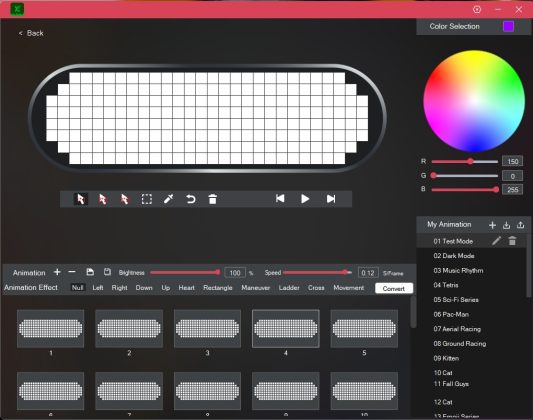Image resolution: width=533 pixels, height=420 pixels.
Task: Choose the Up animation effect
Action: point(166,287)
